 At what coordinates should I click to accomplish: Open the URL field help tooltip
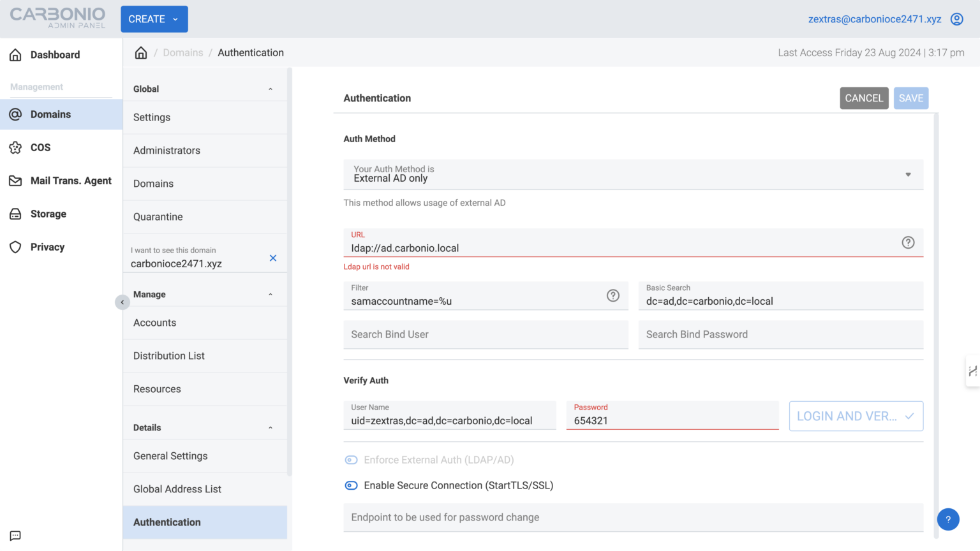tap(908, 242)
